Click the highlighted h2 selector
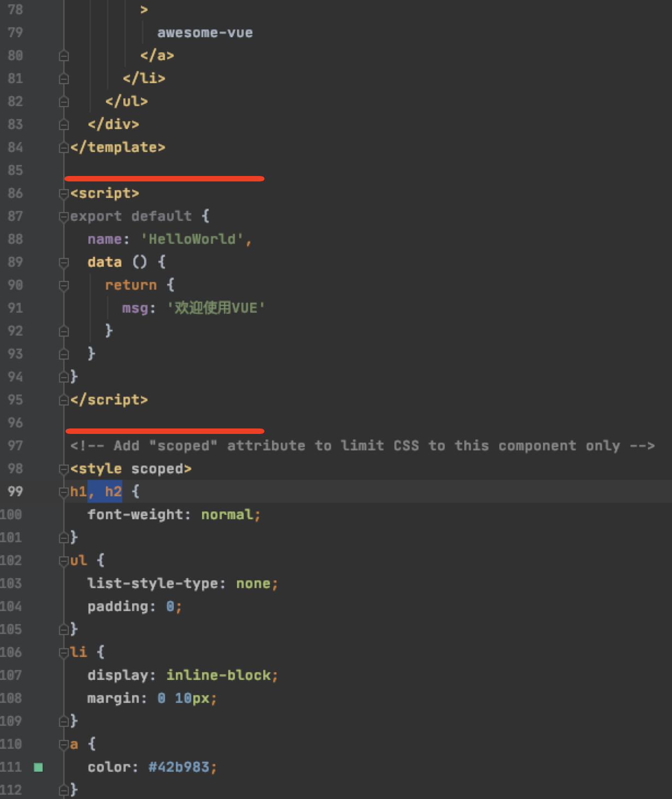The image size is (672, 799). tap(113, 492)
